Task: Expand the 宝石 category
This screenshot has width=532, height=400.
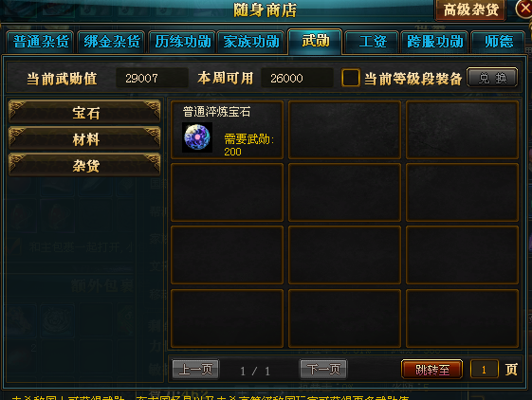Action: [x=84, y=112]
